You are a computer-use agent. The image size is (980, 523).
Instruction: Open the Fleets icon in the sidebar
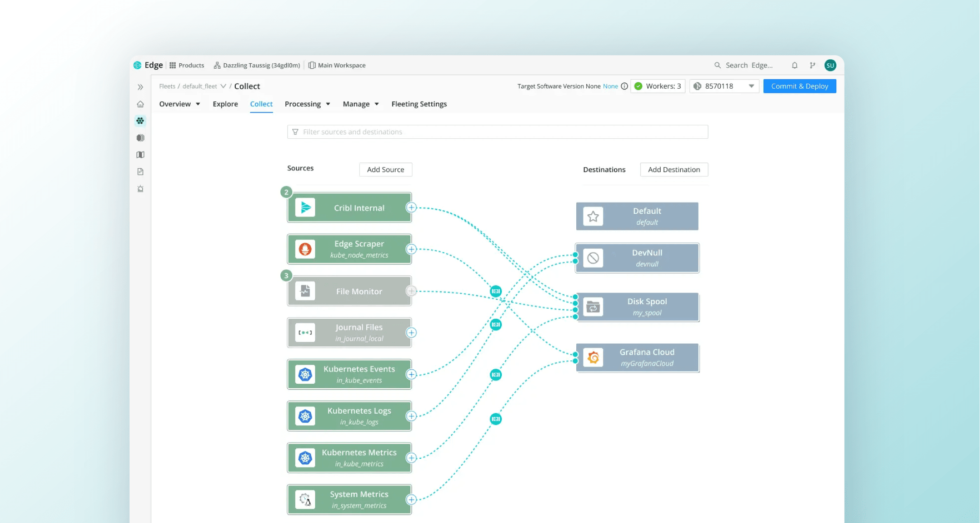click(x=140, y=121)
